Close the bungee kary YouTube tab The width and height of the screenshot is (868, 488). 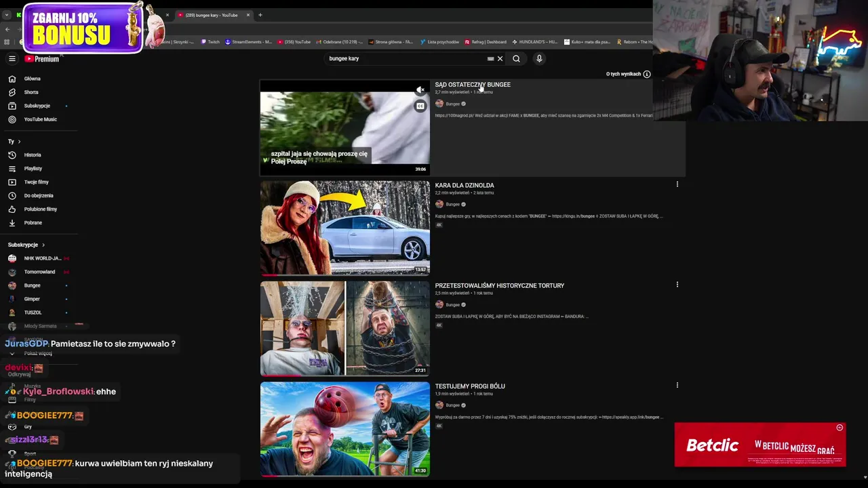pos(248,15)
